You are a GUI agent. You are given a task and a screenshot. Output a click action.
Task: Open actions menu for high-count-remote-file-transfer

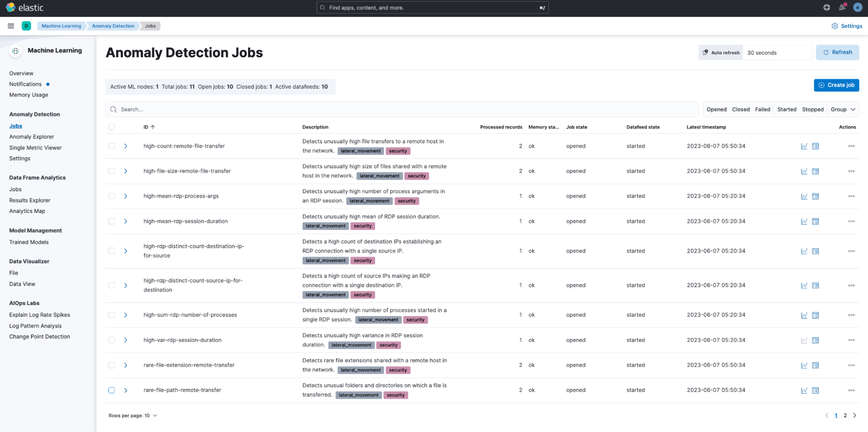(851, 146)
